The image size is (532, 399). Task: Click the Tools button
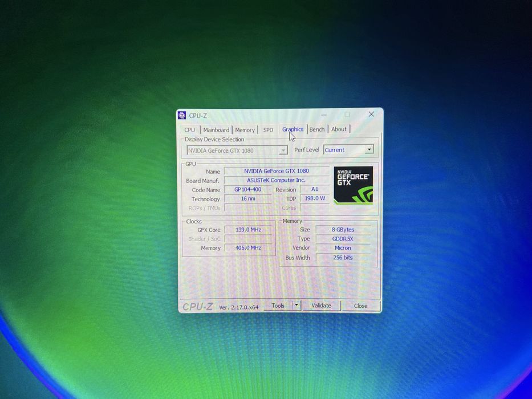tap(278, 306)
